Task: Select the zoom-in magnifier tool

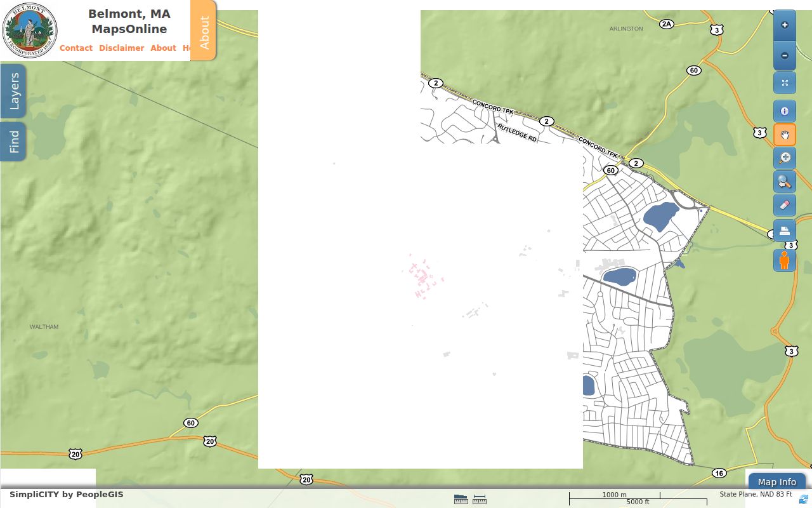Action: pyautogui.click(x=785, y=158)
